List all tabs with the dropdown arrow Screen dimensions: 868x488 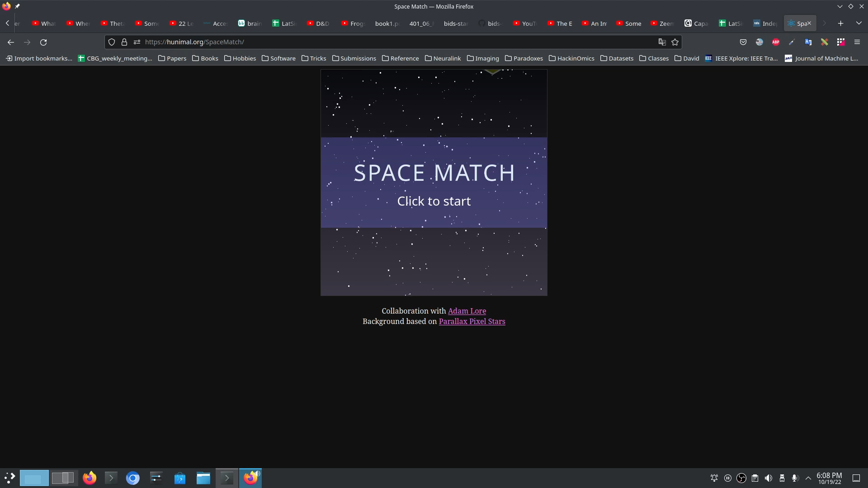(859, 23)
